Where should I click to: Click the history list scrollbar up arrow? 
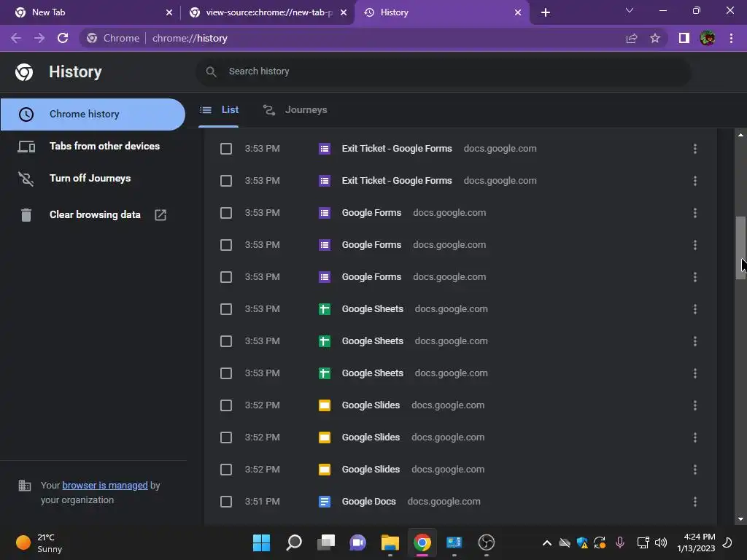(x=740, y=135)
